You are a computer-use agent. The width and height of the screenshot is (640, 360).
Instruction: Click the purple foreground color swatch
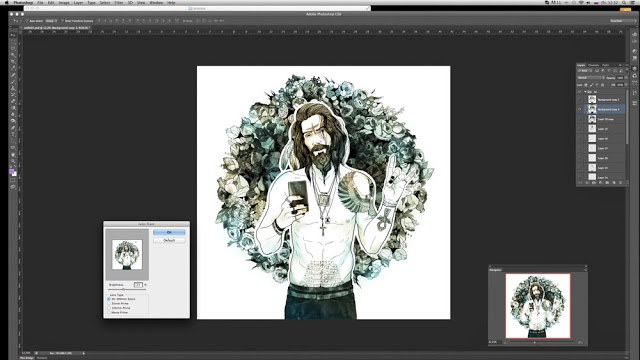(11, 171)
